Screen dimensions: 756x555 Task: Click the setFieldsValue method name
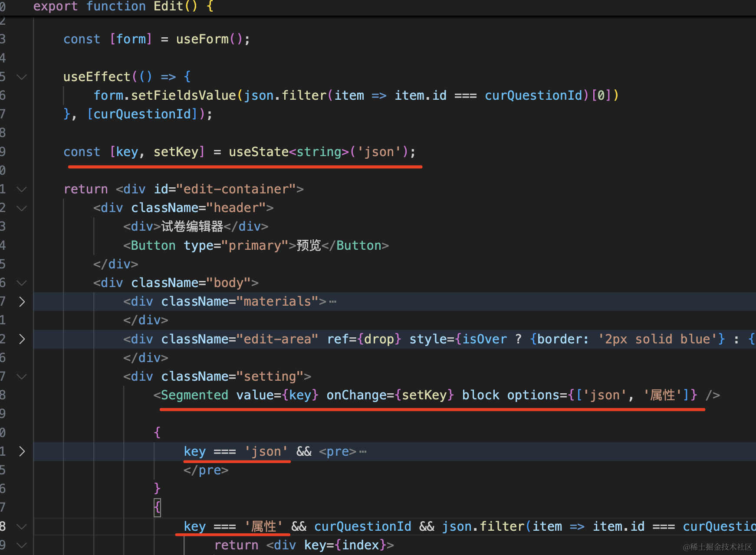(183, 95)
